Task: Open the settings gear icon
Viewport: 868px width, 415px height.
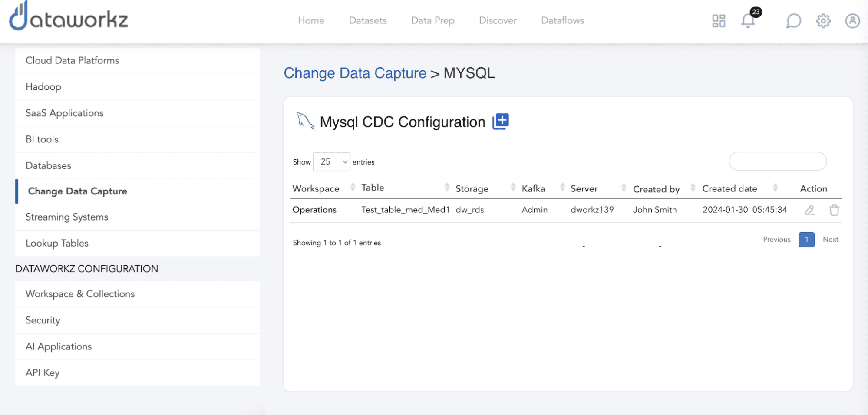Action: (x=823, y=21)
